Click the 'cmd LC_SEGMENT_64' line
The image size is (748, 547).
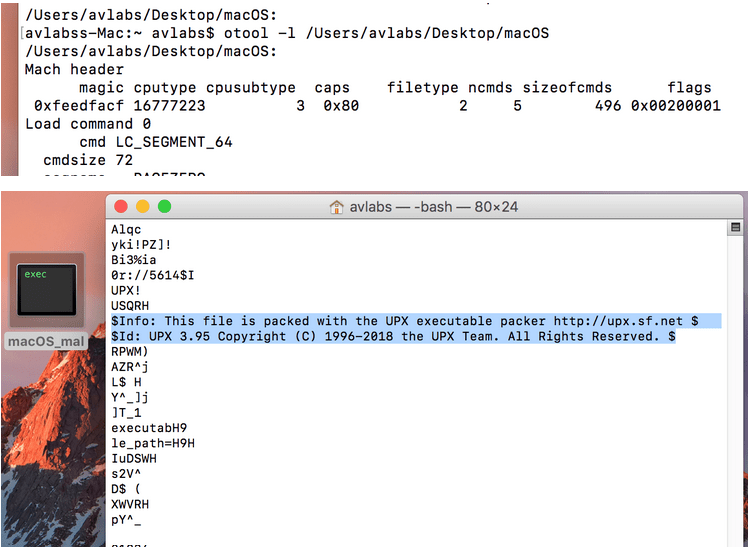click(x=156, y=142)
